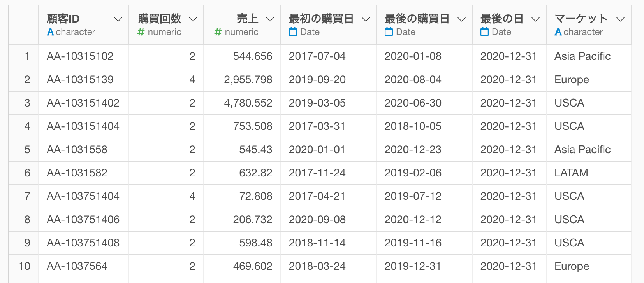The height and width of the screenshot is (283, 644).
Task: Click the numeric hash icon under 売上
Action: pos(218,32)
